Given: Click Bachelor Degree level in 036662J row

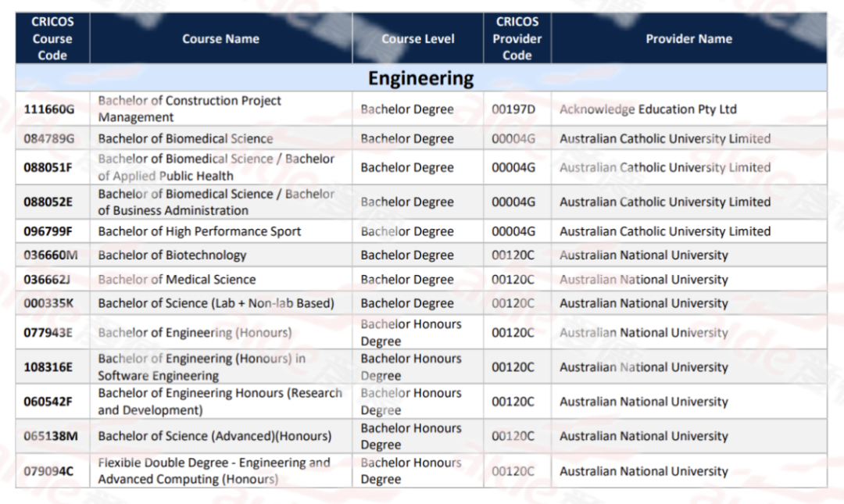Looking at the screenshot, I should pos(407,280).
